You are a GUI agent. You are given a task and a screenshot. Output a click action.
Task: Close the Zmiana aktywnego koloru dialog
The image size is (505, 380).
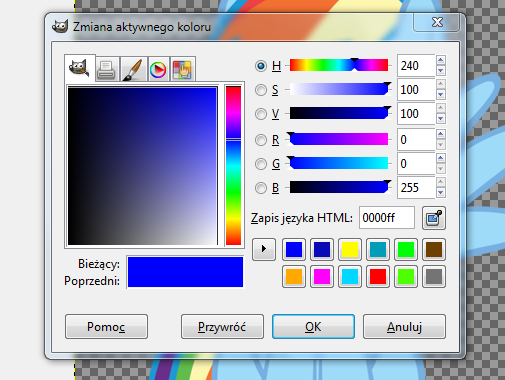pyautogui.click(x=437, y=22)
